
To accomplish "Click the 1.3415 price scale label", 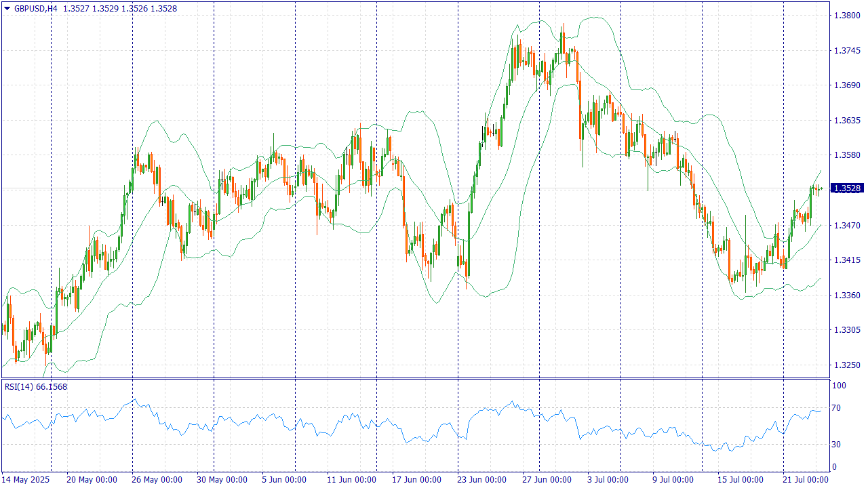I will 847,260.
